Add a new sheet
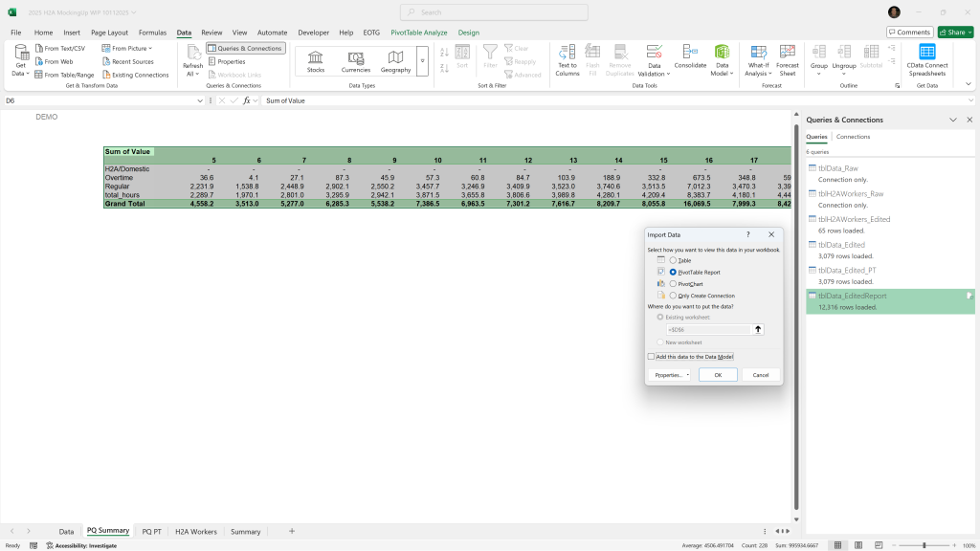The width and height of the screenshot is (980, 551). point(292,532)
